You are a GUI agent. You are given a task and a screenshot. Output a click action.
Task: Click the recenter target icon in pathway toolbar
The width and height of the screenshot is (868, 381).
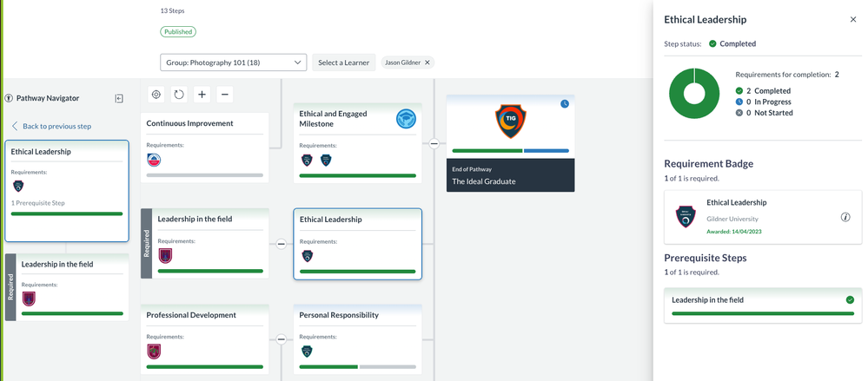click(x=156, y=95)
